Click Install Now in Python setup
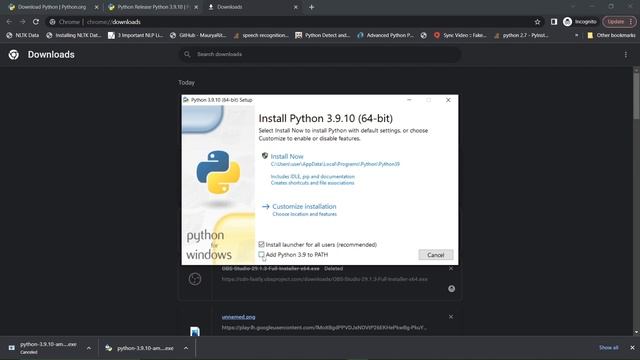Screen dimensions: 640x360 287,156
